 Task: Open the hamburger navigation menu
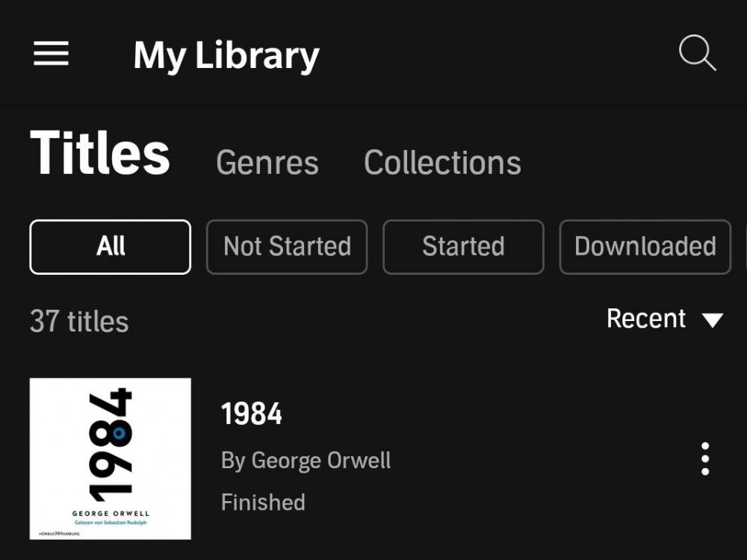[51, 54]
